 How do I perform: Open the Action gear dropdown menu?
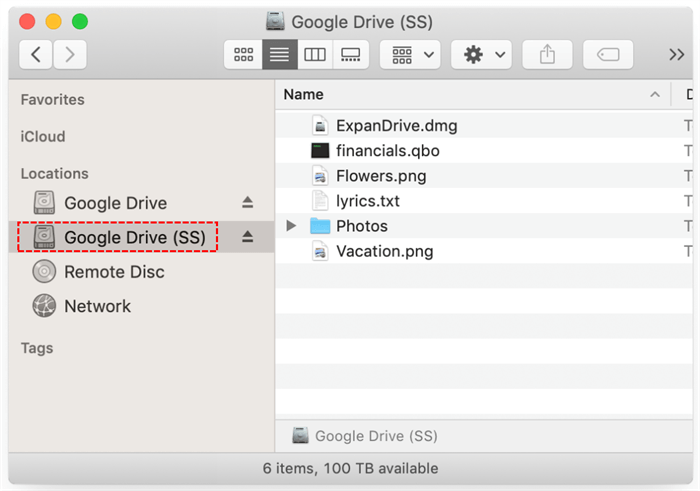pos(481,55)
